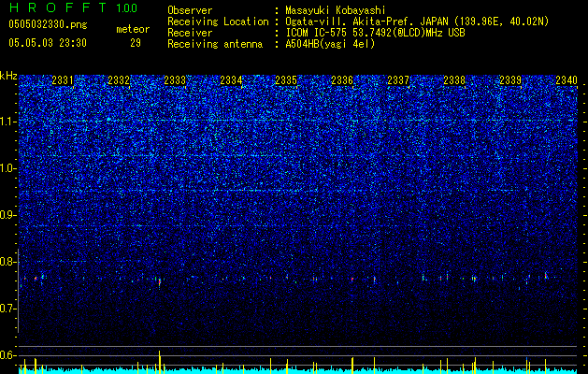Click the meteor label
This screenshot has width=588, height=374.
coord(133,29)
